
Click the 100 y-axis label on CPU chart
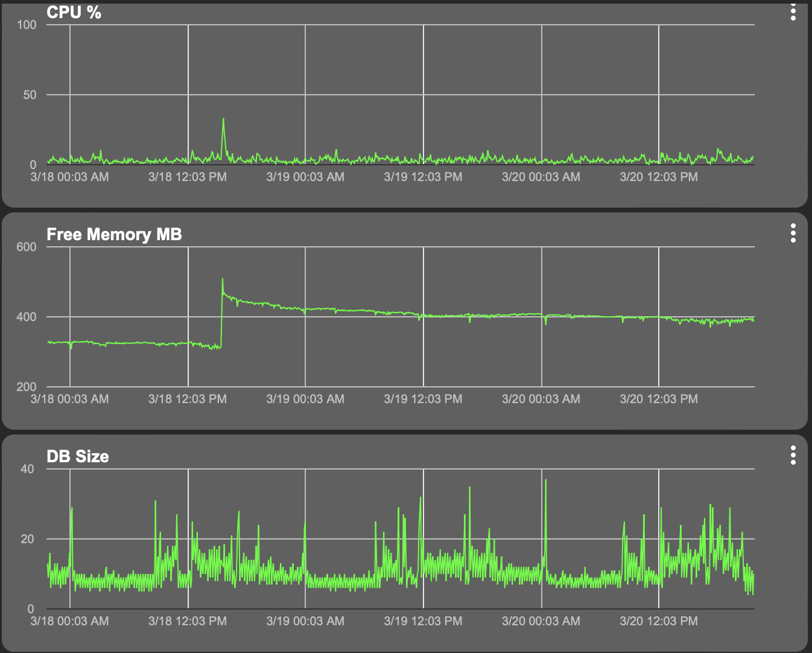pos(27,25)
